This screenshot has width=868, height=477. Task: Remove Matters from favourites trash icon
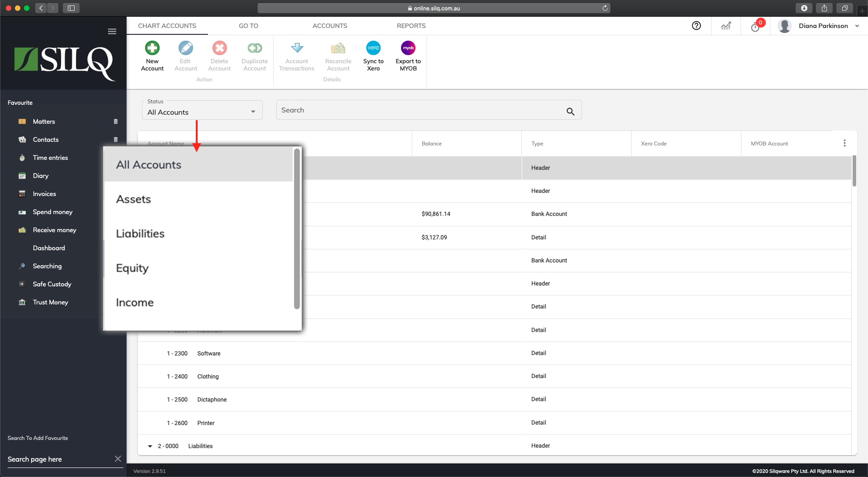(x=116, y=122)
